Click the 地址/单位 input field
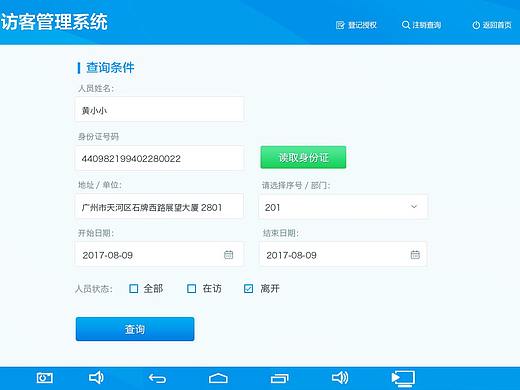Image resolution: width=520 pixels, height=390 pixels. point(159,207)
